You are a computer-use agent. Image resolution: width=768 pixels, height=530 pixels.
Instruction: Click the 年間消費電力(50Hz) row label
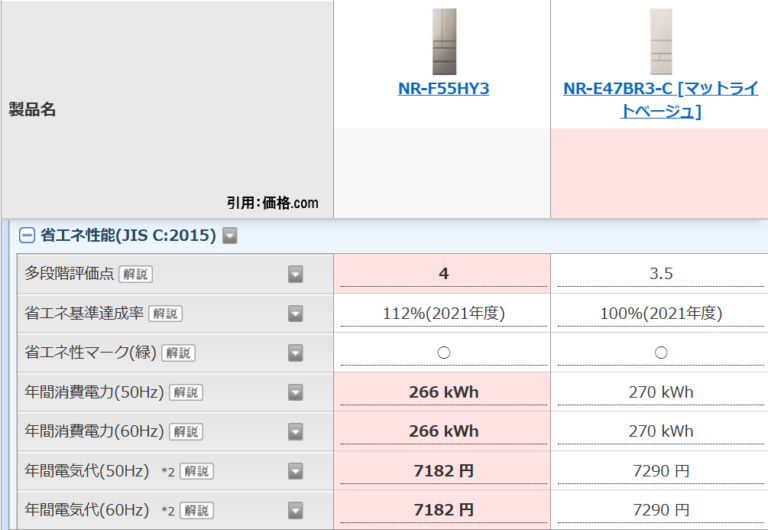click(x=94, y=392)
